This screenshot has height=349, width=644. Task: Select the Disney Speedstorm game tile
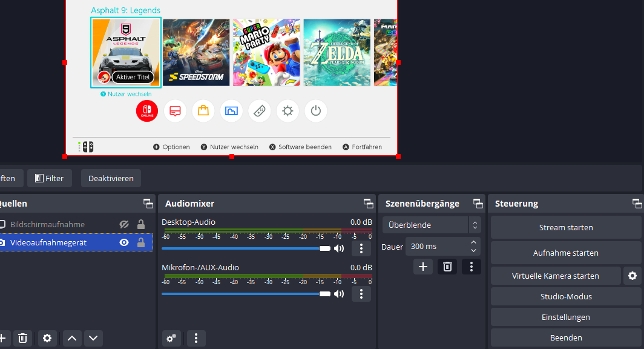(196, 52)
